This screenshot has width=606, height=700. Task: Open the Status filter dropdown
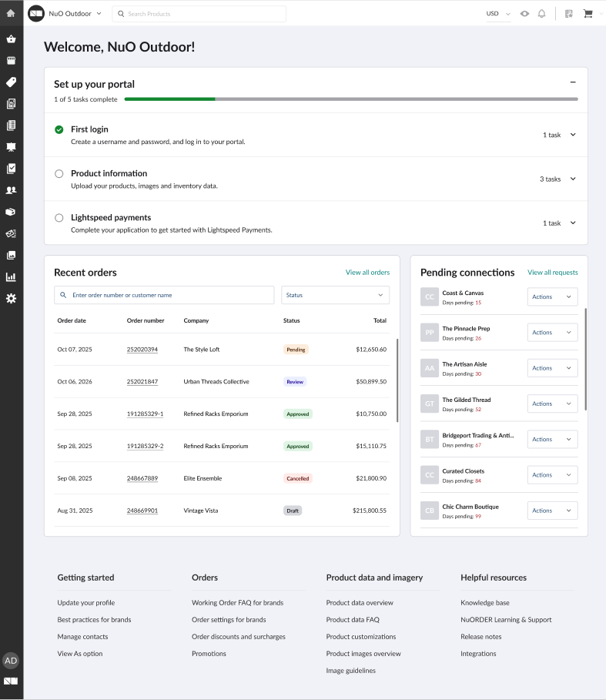335,295
